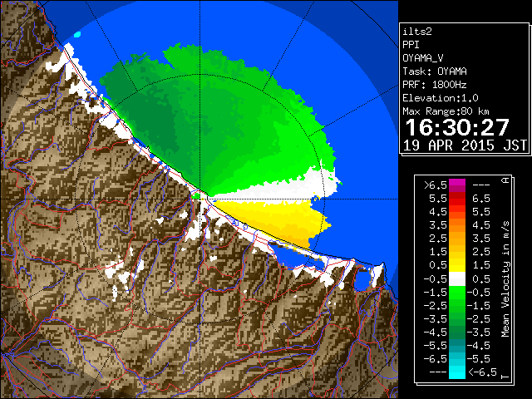Viewport: 532px width, 399px height.
Task: Click the magenta top color of legend
Action: click(x=457, y=183)
